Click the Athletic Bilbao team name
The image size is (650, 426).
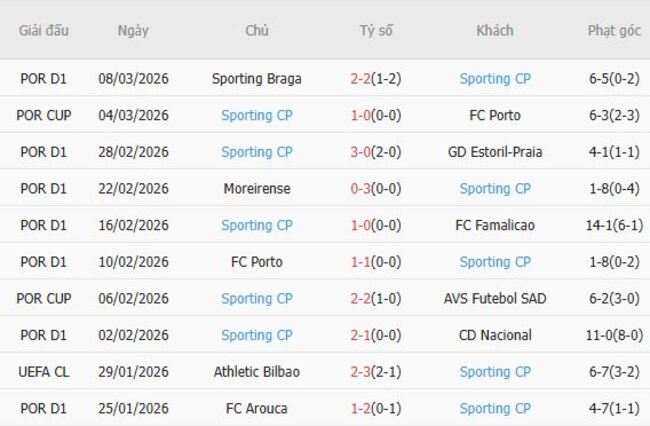(x=256, y=372)
